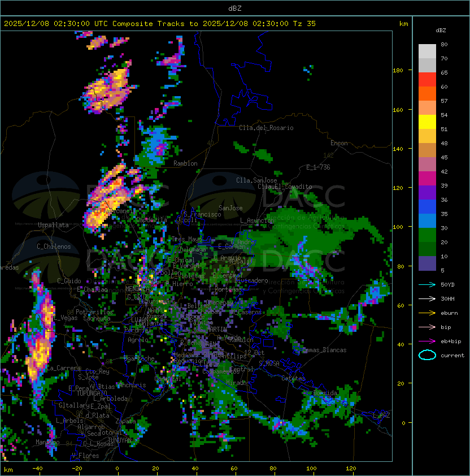Select the red swatch in dBZ color scale
The image size is (470, 476).
[427, 80]
